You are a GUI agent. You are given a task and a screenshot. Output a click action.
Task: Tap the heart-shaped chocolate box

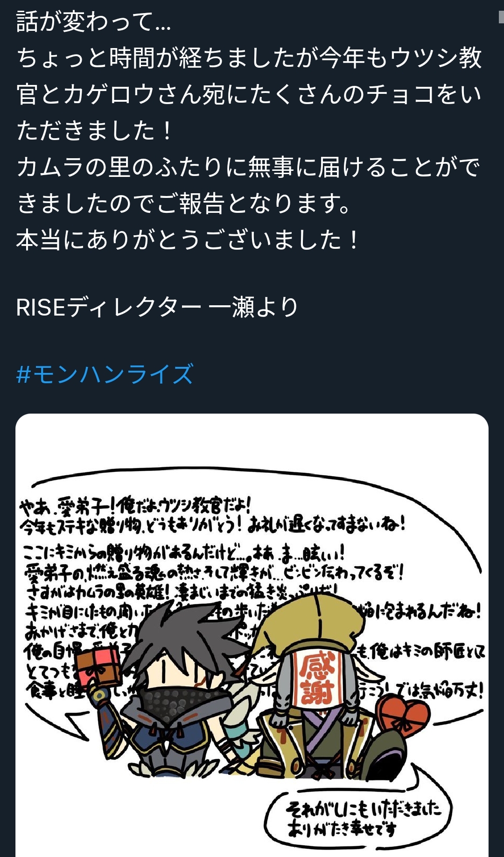[403, 716]
